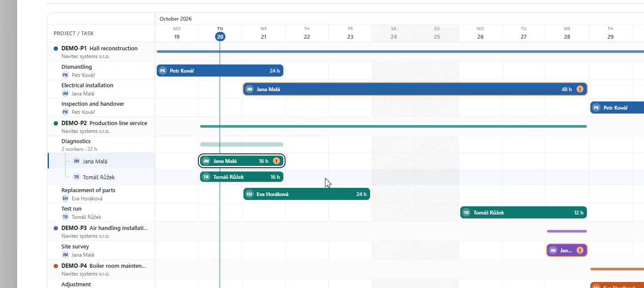Select the Thursday 29 day column header
Viewport: 644px width, 288px height.
click(611, 33)
